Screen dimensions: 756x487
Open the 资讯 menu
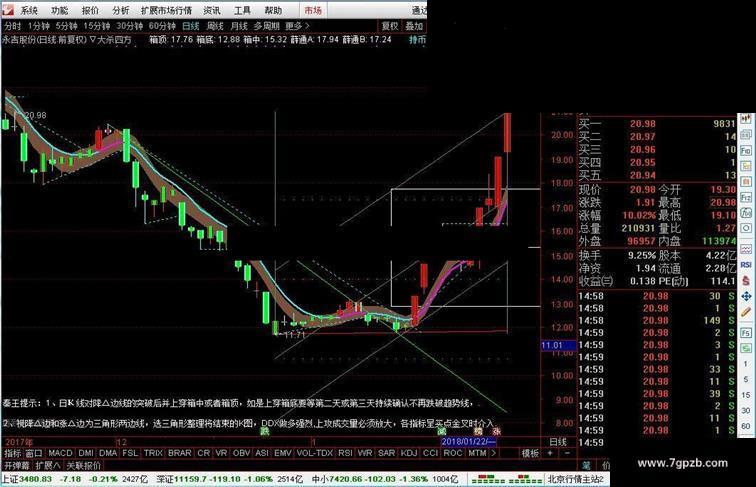(212, 10)
